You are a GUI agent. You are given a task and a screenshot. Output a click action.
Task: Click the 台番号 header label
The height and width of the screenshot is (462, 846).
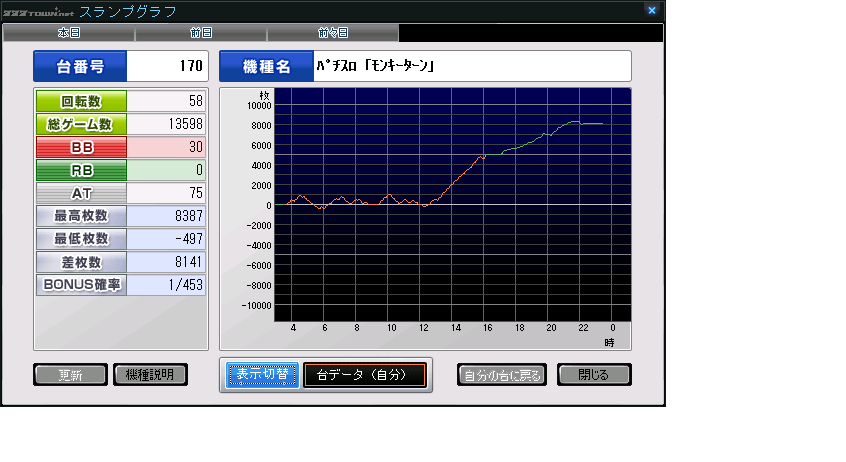point(80,66)
